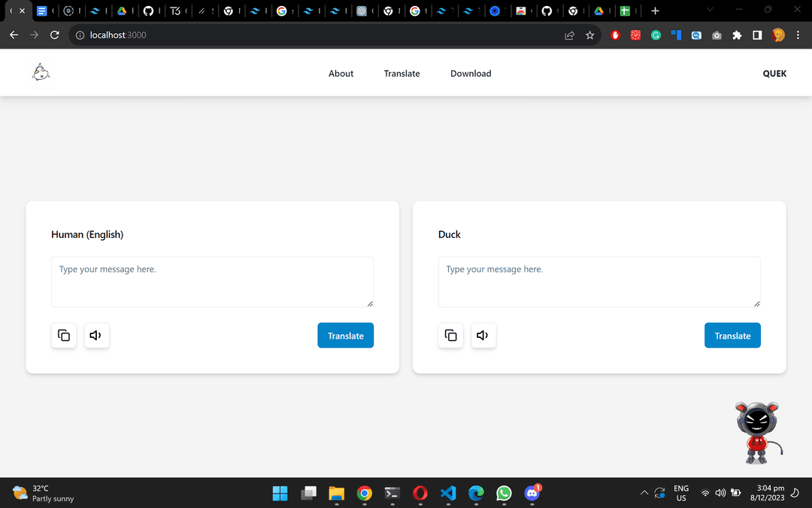Image resolution: width=812 pixels, height=508 pixels.
Task: Mute the Duck panel speaker
Action: tap(483, 336)
